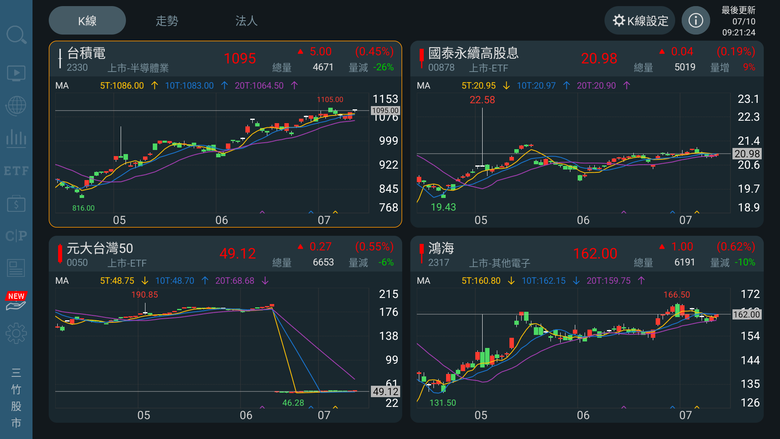The width and height of the screenshot is (780, 439).
Task: Click the 鴻海 總量 value 6191
Action: click(684, 262)
